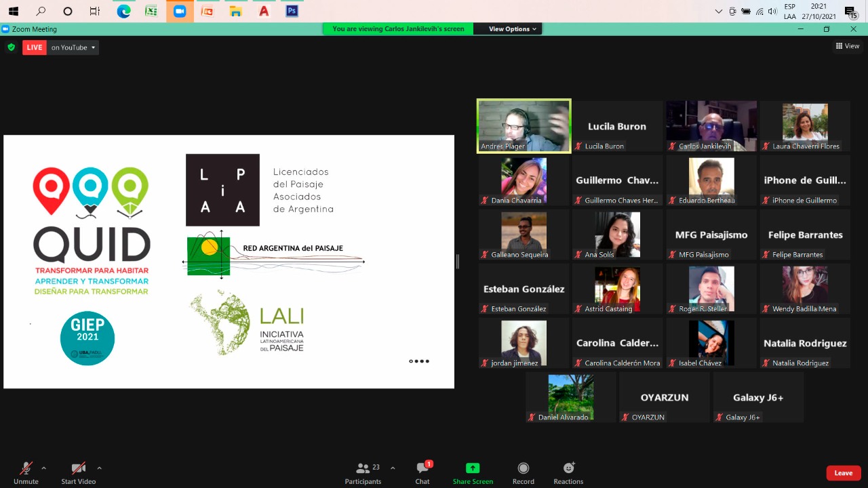Open the volume control in system tray
Viewport: 868px width, 488px height.
tap(772, 12)
